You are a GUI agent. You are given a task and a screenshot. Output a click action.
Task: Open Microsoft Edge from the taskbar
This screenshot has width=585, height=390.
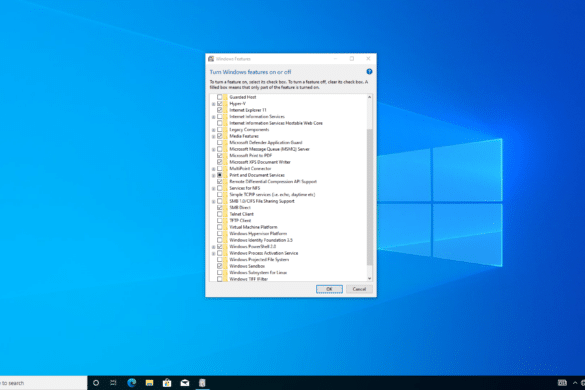click(131, 383)
